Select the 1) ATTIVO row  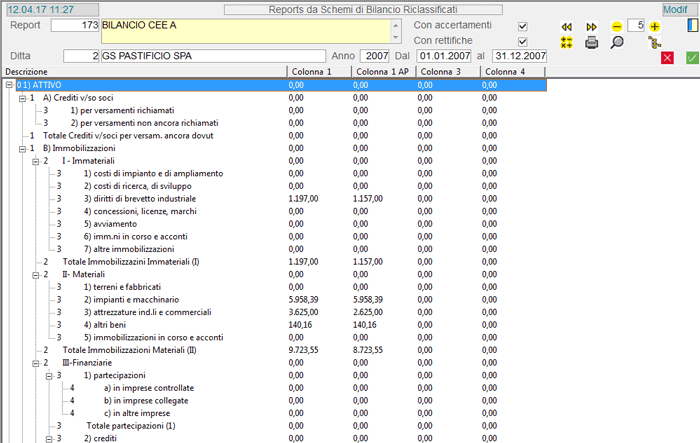pos(281,85)
